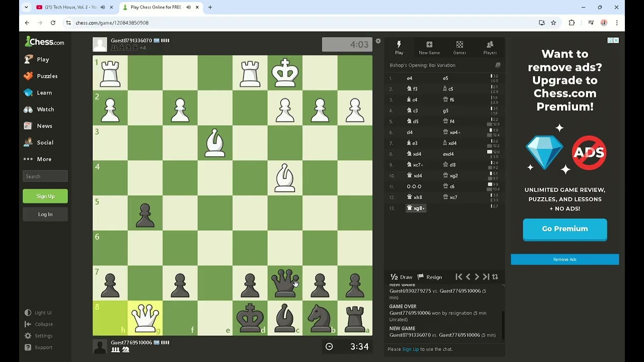Mute the Play Chess Online tab
644x362 pixels.
point(188,8)
